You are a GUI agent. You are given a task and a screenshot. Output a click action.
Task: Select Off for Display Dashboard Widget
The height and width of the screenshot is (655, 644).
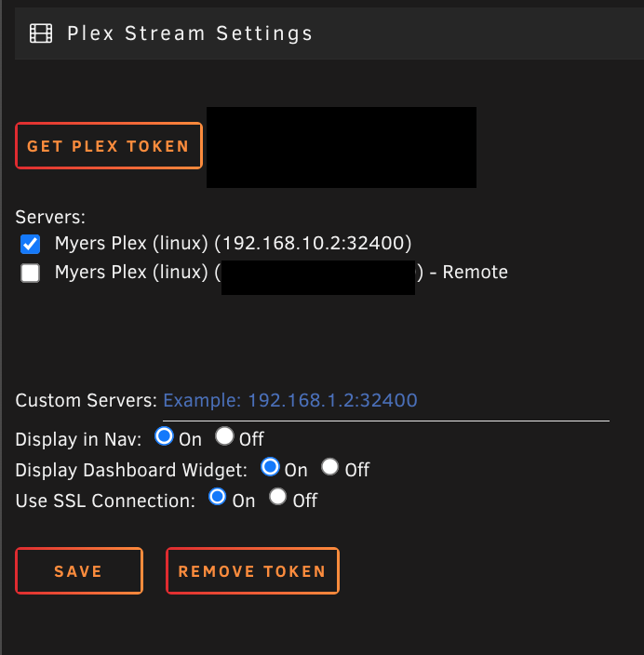pos(330,467)
